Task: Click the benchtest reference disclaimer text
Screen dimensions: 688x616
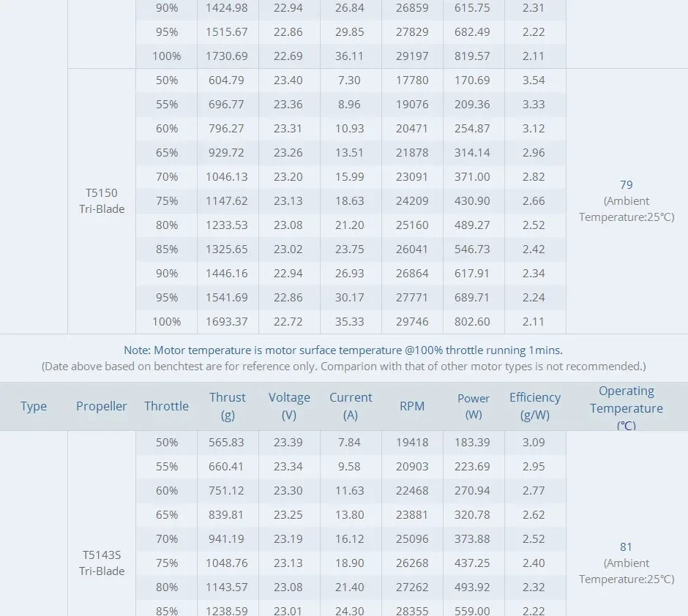Action: 343,366
